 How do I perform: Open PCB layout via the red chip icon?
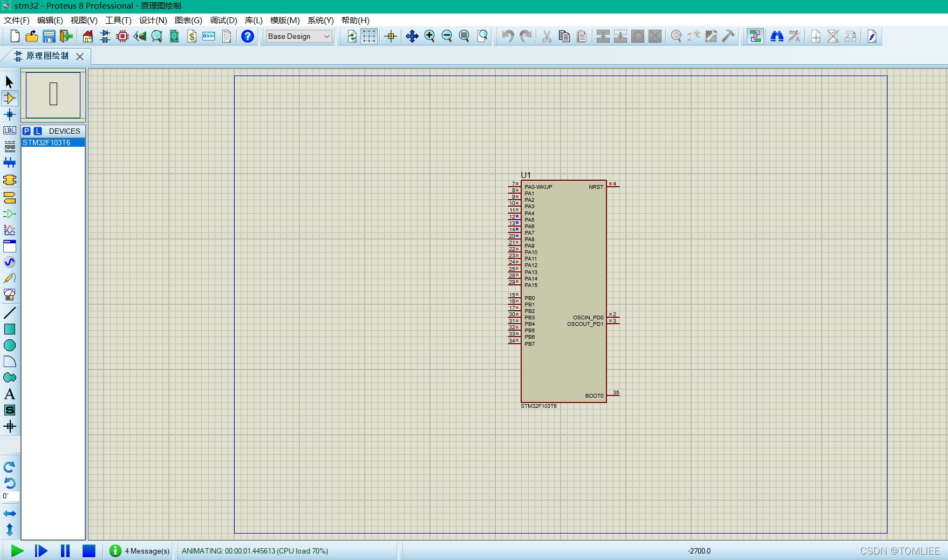(122, 36)
